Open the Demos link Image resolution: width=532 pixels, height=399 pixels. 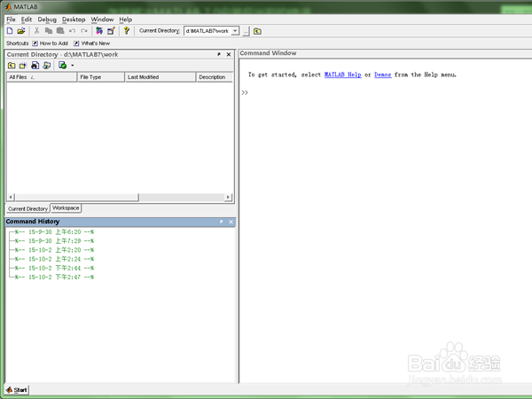tap(383, 74)
